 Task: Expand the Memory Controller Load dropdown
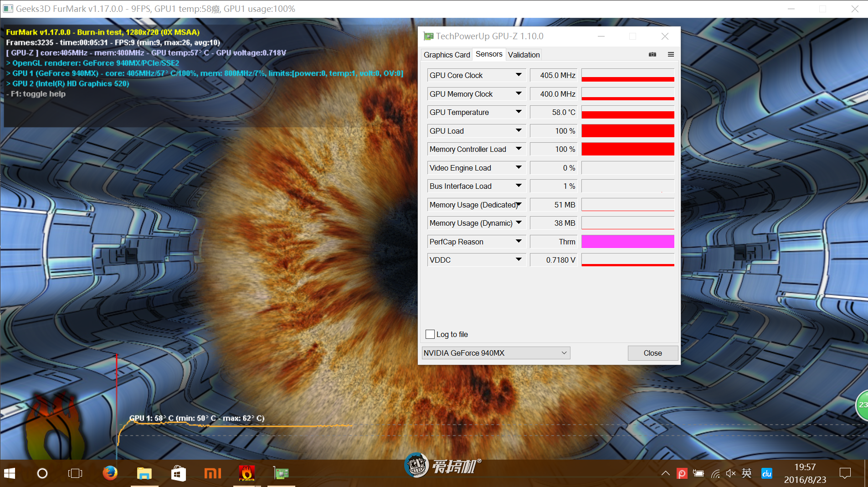[x=519, y=149]
